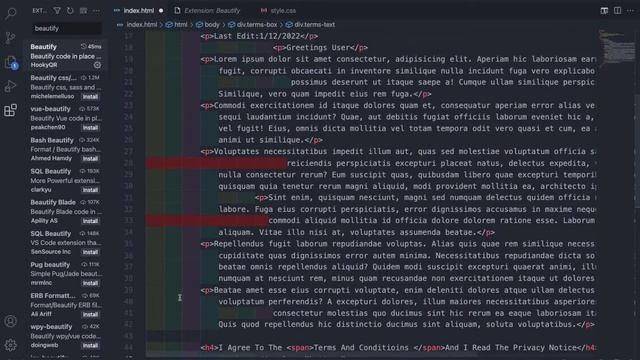Click line number 44 in gutter

point(129,348)
